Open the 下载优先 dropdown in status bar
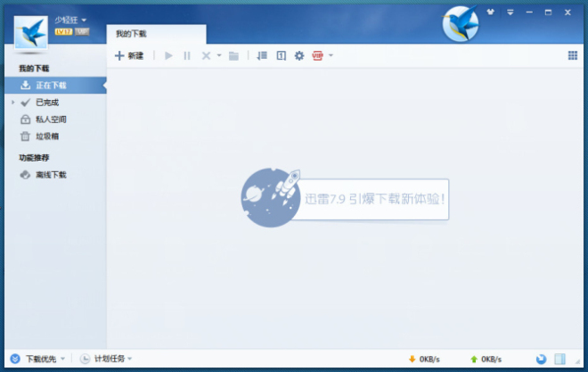Screen dimensions: 588x372 [x=39, y=359]
